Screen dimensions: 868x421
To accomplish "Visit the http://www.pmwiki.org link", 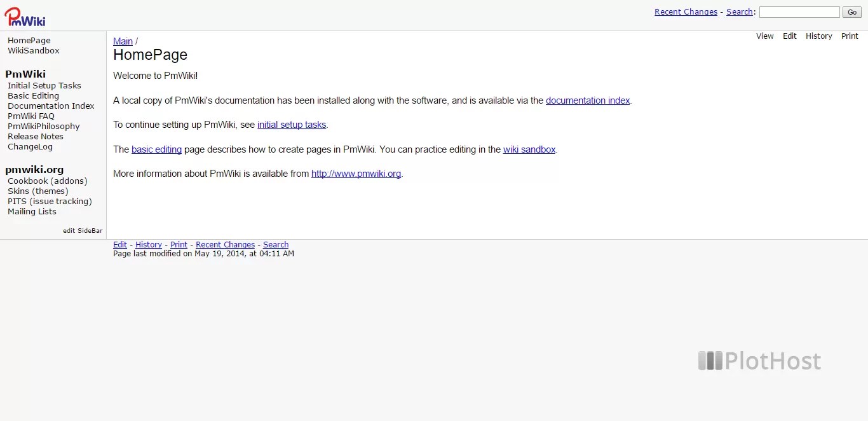I will (x=356, y=174).
